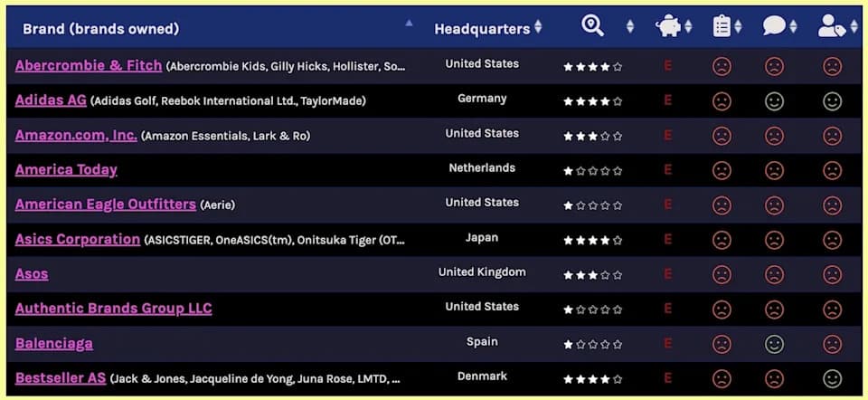Click the green smiley in Balenciaga's row

[x=774, y=344]
